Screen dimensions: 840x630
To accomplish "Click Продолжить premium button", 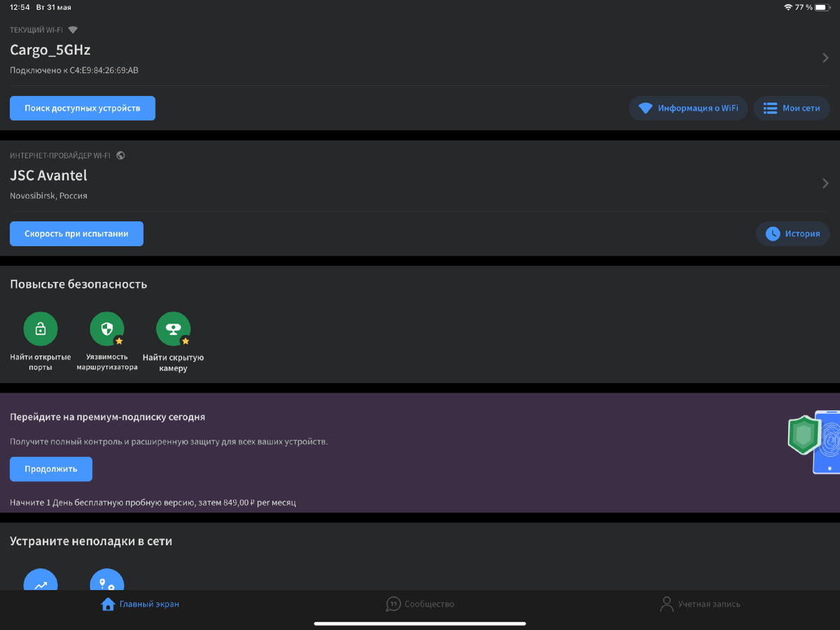I will [51, 469].
